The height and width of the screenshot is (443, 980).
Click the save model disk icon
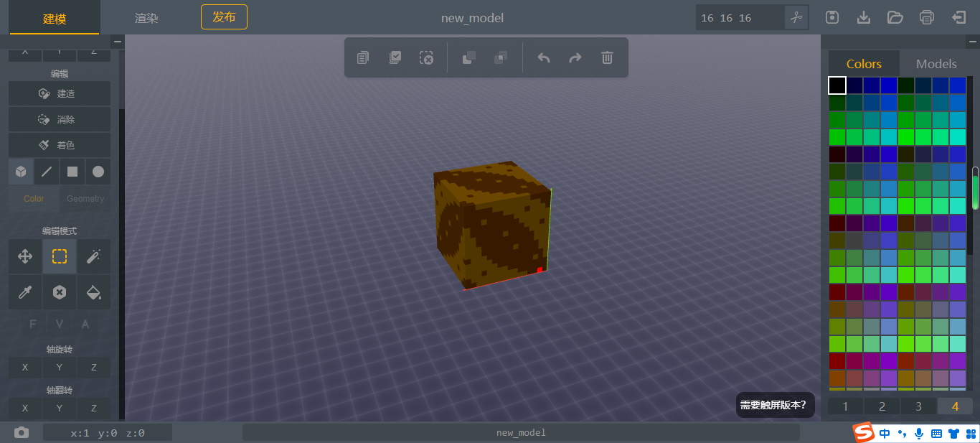832,17
